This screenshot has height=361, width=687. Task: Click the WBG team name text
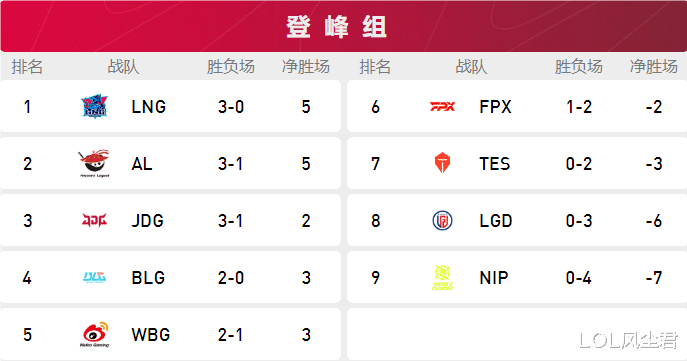click(x=150, y=335)
